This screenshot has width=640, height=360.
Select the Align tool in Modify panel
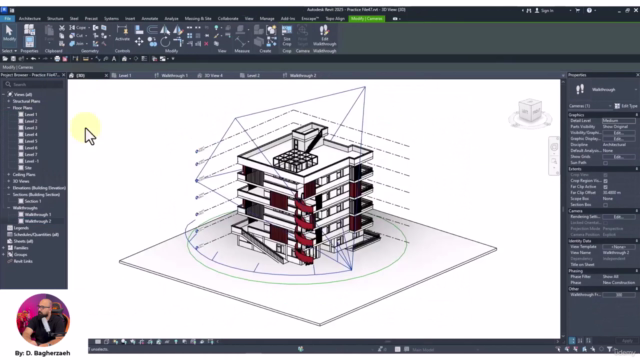pyautogui.click(x=139, y=29)
